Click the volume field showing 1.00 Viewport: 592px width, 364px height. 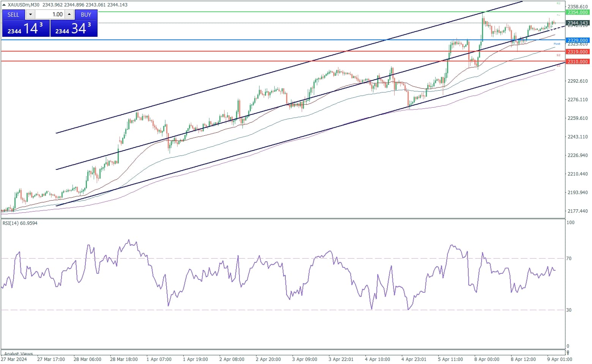[50, 14]
